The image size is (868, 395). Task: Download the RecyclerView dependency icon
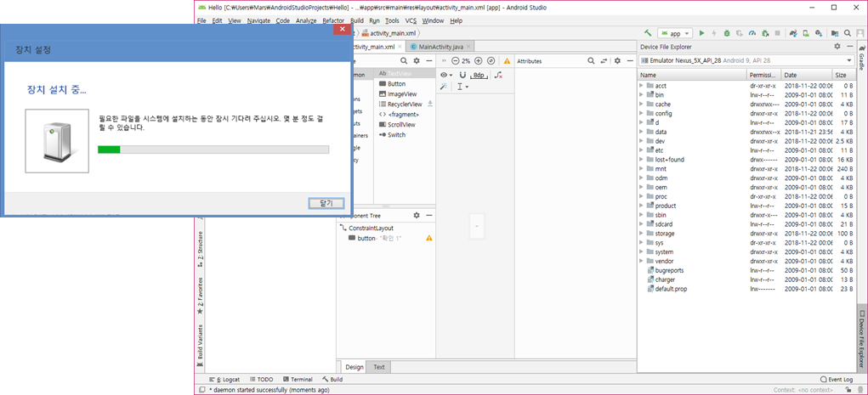pyautogui.click(x=430, y=104)
